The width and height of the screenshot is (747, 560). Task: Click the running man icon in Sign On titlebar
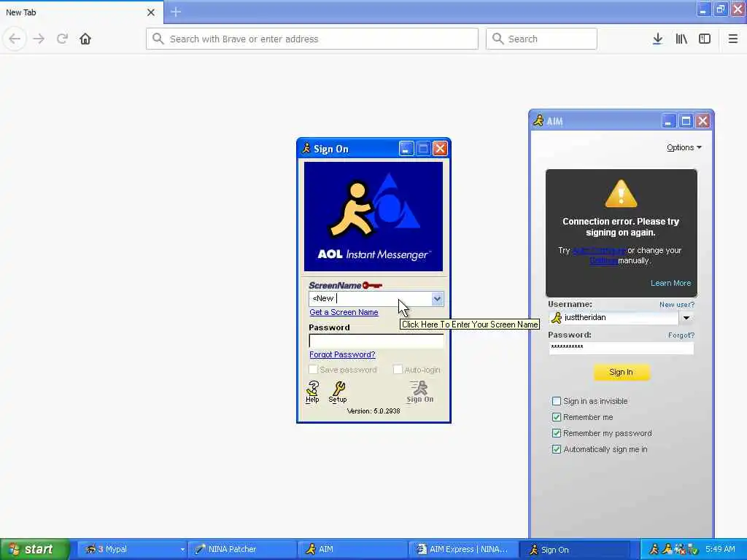click(x=306, y=149)
